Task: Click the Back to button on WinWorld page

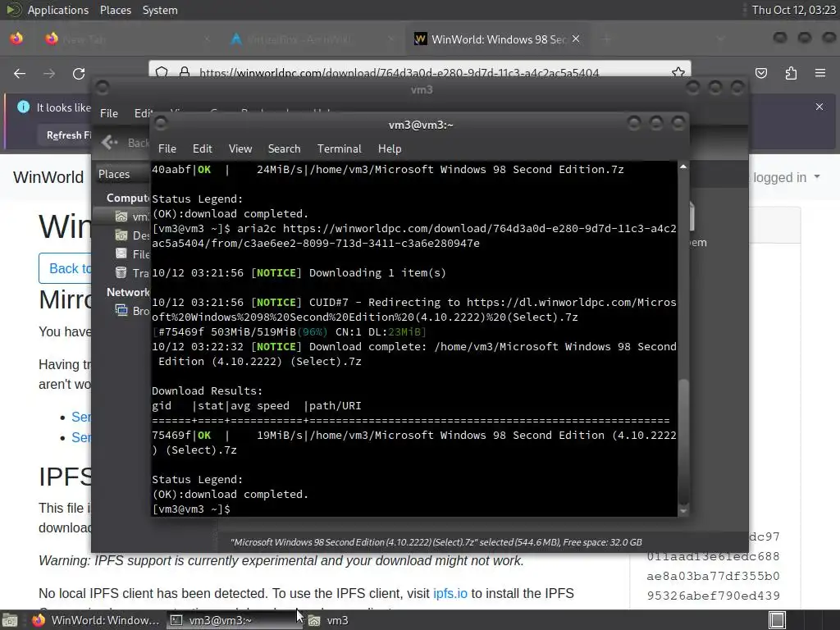Action: [x=66, y=268]
